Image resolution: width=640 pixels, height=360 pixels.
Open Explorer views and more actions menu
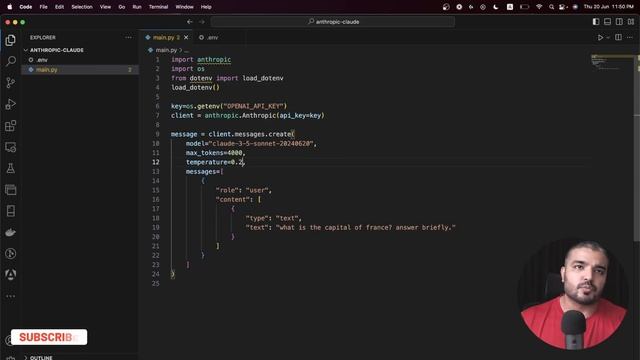[x=128, y=37]
